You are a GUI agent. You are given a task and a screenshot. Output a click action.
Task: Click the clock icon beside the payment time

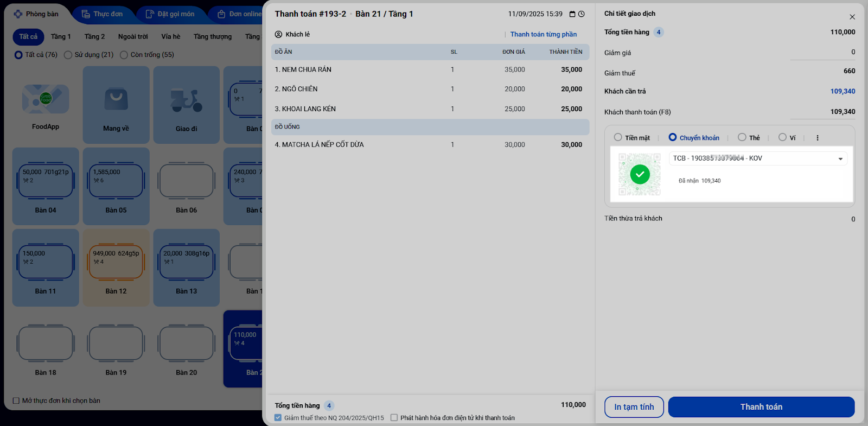(582, 14)
